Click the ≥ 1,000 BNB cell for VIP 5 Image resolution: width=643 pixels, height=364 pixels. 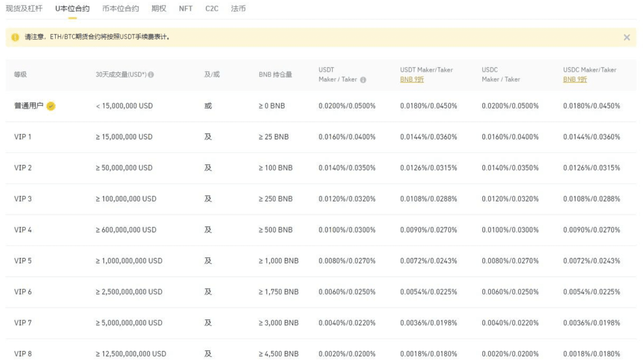coord(279,261)
